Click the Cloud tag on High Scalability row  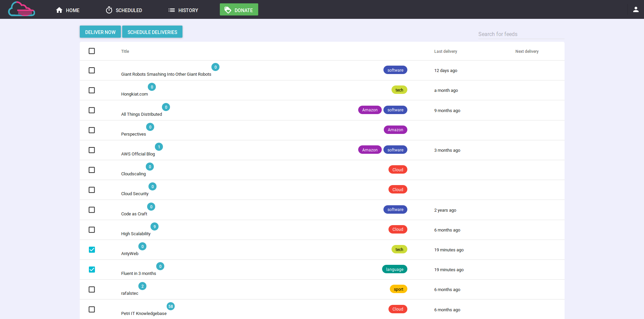(398, 229)
